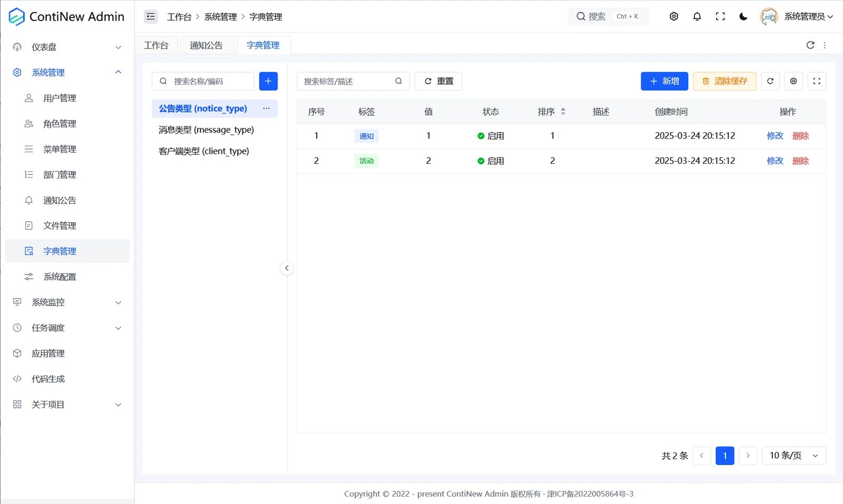Open 角色管理 in the sidebar

(x=67, y=123)
